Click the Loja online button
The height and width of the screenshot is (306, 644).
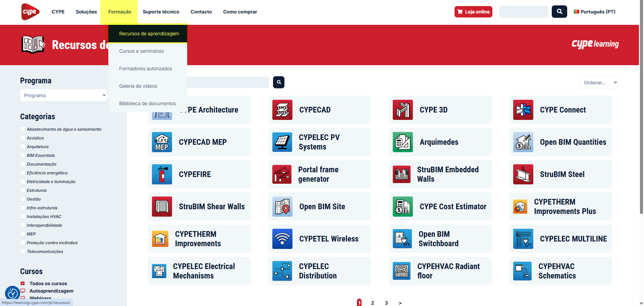coord(473,12)
